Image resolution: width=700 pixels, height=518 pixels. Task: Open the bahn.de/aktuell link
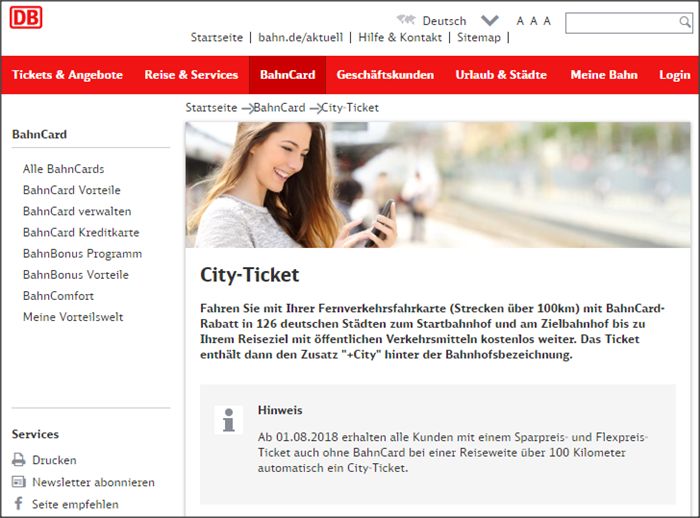[300, 37]
